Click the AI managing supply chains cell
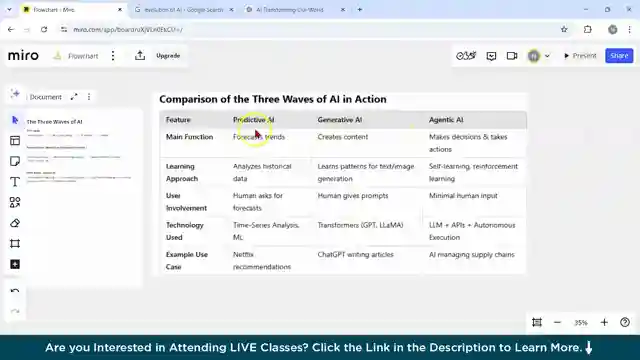 pyautogui.click(x=471, y=254)
